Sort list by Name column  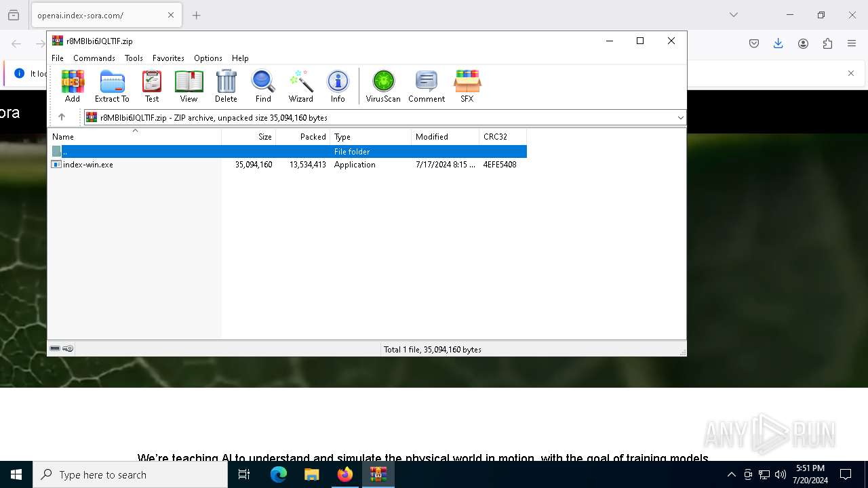(134, 137)
